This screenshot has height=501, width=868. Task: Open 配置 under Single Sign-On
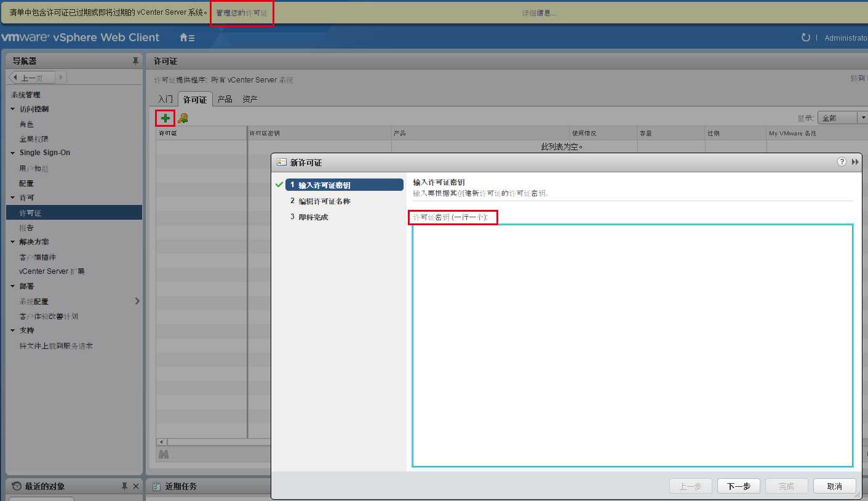tap(26, 183)
